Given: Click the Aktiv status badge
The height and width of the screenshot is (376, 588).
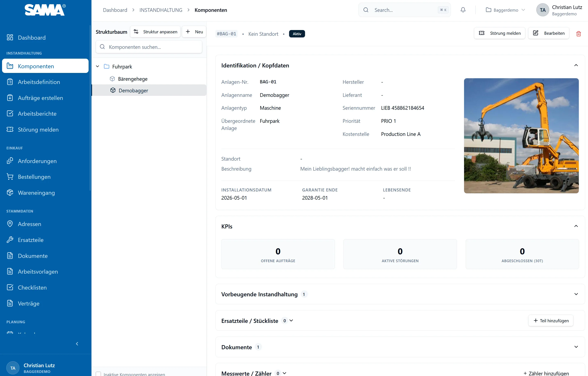Looking at the screenshot, I should coord(297,34).
